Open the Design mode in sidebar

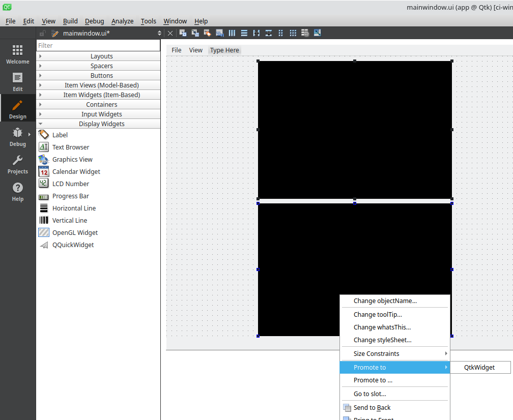click(18, 109)
